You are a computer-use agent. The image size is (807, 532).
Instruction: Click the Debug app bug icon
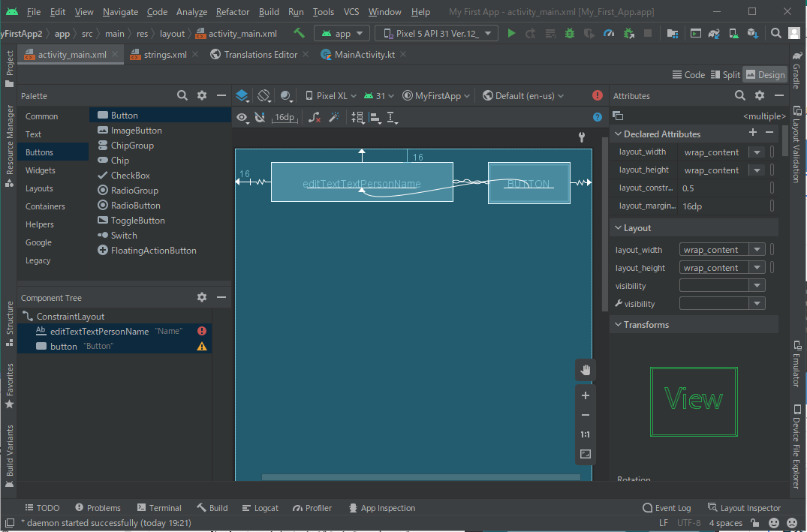click(570, 33)
